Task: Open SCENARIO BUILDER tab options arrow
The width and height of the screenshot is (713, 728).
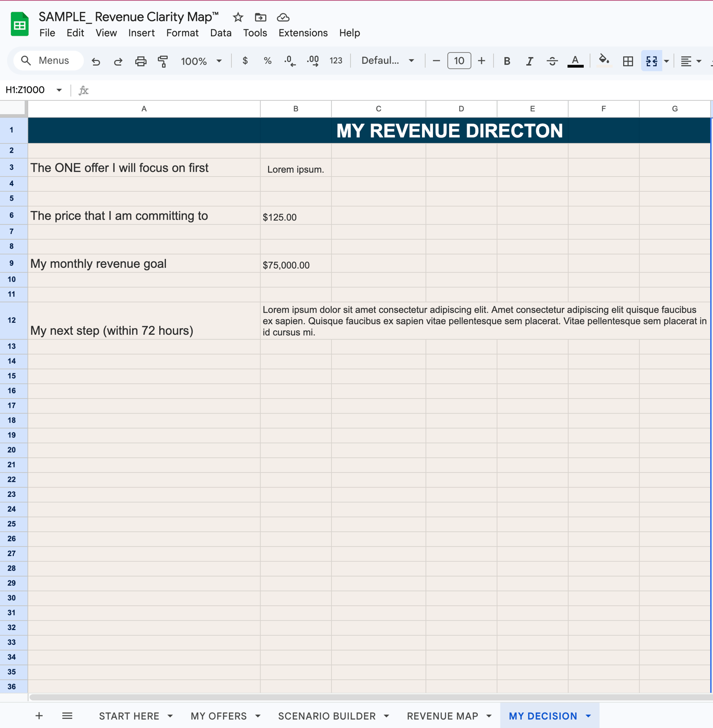Action: click(386, 716)
